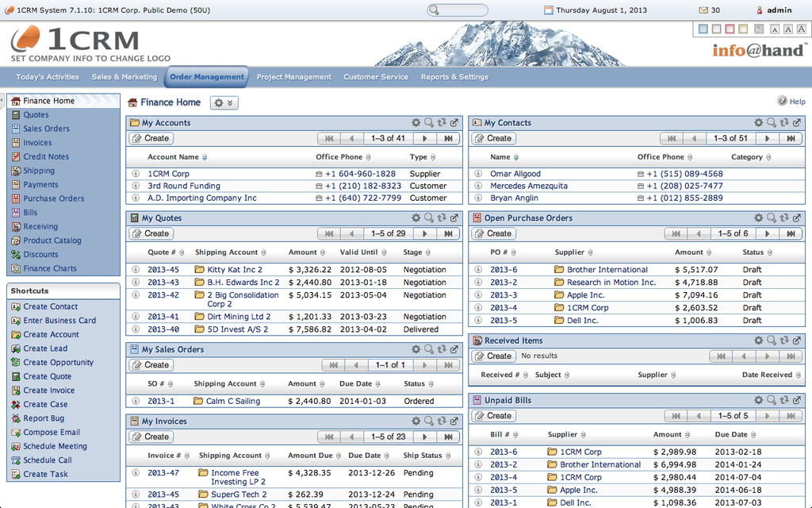Refresh the My Accounts panel

(x=442, y=123)
